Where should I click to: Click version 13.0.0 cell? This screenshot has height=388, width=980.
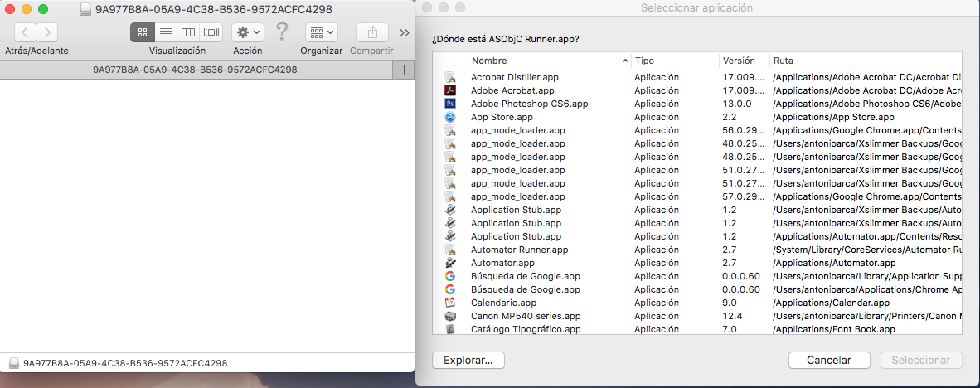pyautogui.click(x=737, y=104)
